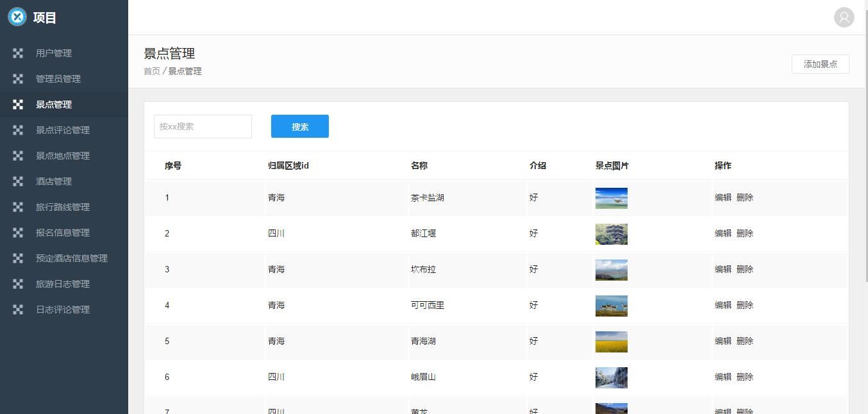Click the 添加景点 button
This screenshot has height=414, width=868.
(820, 64)
